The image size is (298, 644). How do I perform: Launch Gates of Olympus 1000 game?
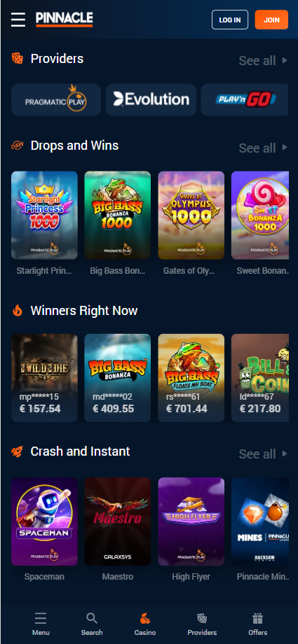tap(191, 215)
